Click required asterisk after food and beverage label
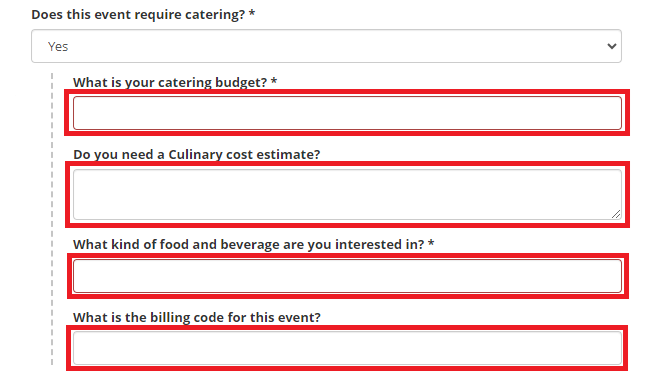 tap(431, 243)
